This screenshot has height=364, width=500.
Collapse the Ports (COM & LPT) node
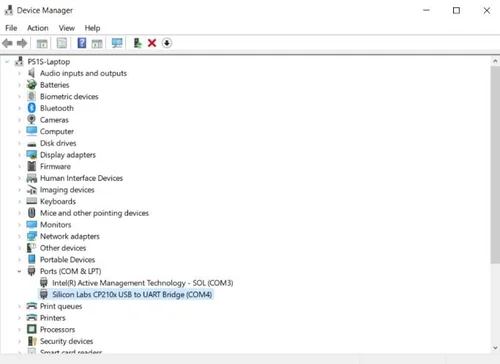click(19, 271)
